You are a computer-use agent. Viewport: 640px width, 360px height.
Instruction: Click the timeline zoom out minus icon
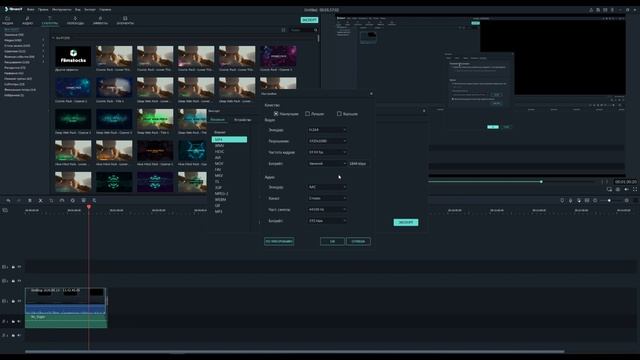click(596, 200)
